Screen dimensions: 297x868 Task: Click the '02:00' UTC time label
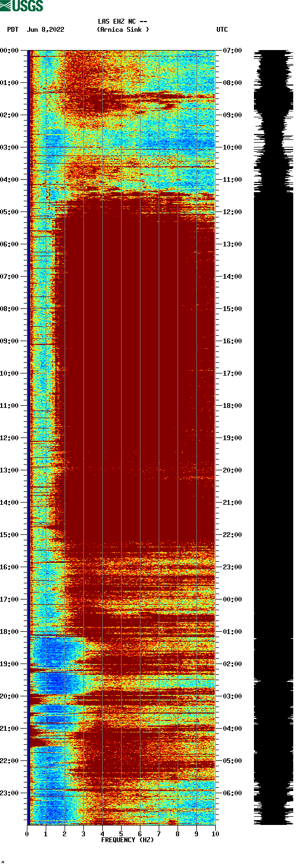tap(232, 664)
